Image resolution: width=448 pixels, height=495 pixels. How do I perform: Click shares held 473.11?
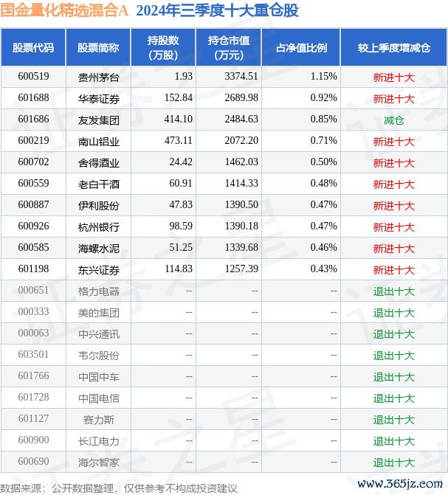coord(178,140)
